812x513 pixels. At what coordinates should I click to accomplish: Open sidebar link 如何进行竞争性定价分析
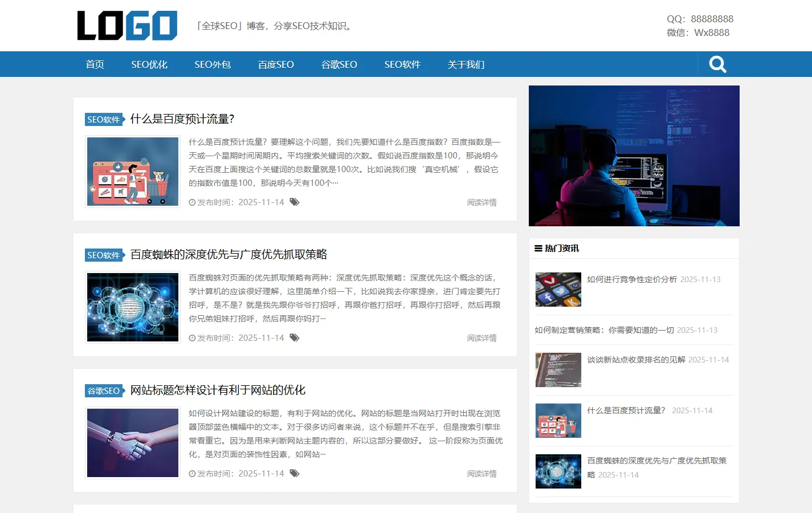[x=632, y=279]
